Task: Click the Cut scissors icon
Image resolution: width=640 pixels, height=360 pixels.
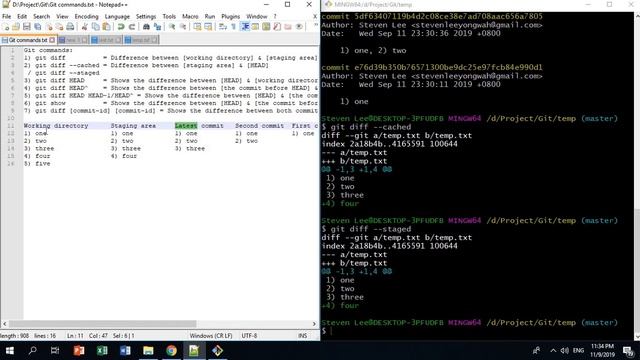Action: [x=84, y=27]
